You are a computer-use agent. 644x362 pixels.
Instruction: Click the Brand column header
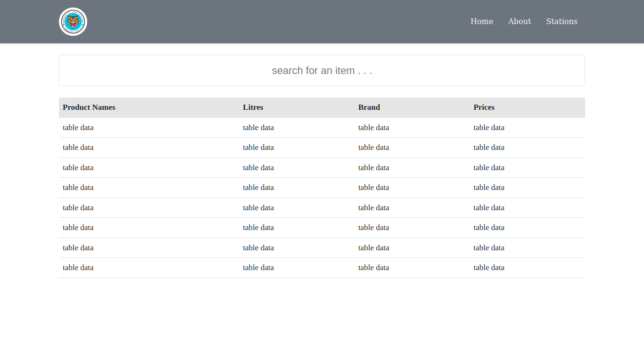[x=369, y=107]
